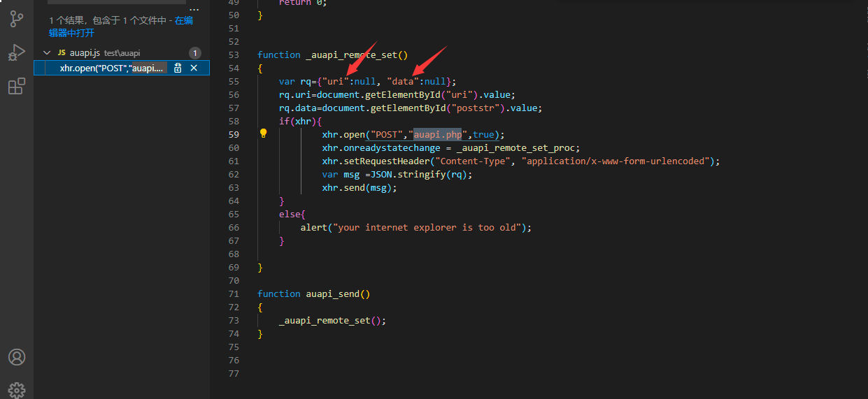Open the search panel's more actions ellipsis
The width and height of the screenshot is (868, 399).
tap(194, 9)
